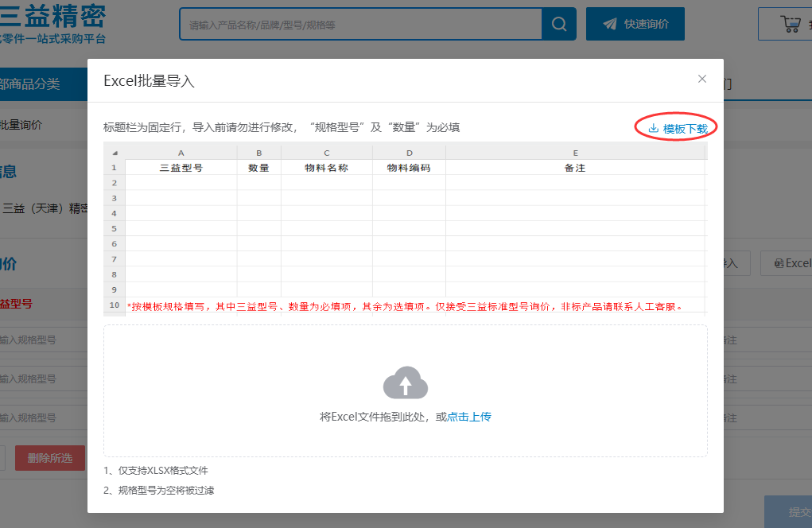This screenshot has height=528, width=812.
Task: Close the Excel批量导入 dialog
Action: click(x=701, y=79)
